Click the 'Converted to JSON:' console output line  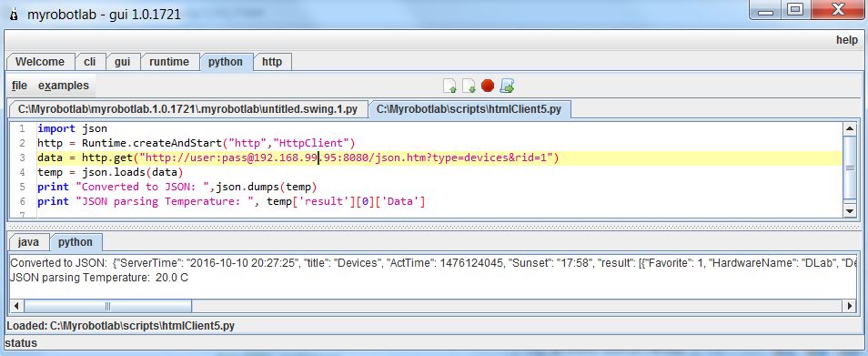[433, 263]
